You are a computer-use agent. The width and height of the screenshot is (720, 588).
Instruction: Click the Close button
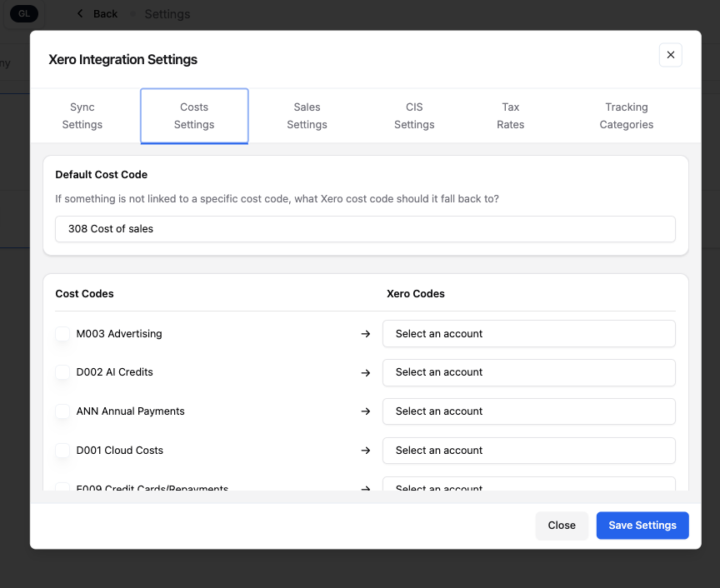click(562, 526)
